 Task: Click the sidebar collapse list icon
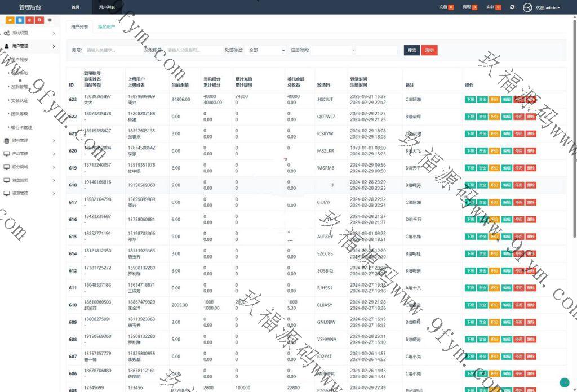50,20
